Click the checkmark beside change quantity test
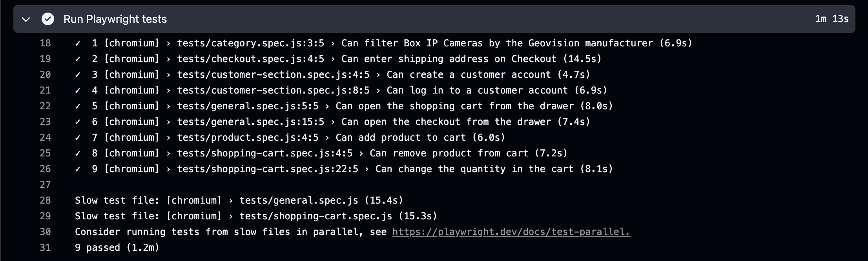Viewport: 868px width, 261px height. tap(78, 169)
